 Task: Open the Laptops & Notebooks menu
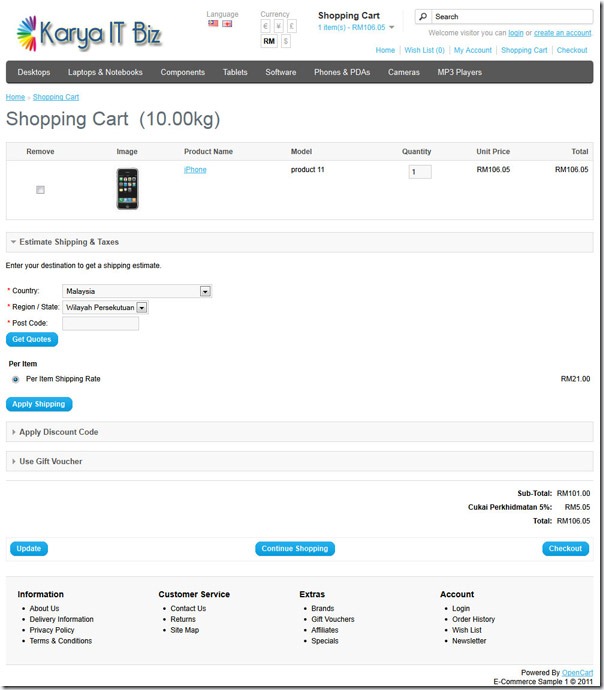point(105,72)
